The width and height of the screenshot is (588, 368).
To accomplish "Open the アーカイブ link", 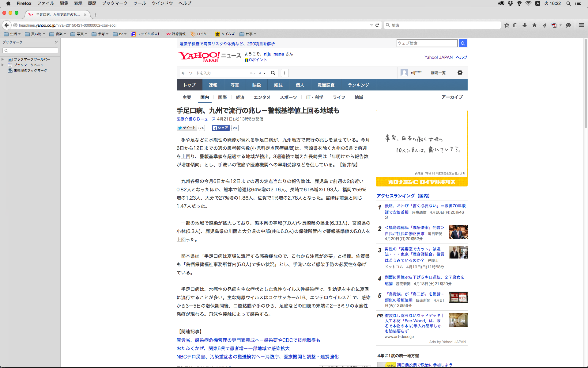I will (452, 97).
